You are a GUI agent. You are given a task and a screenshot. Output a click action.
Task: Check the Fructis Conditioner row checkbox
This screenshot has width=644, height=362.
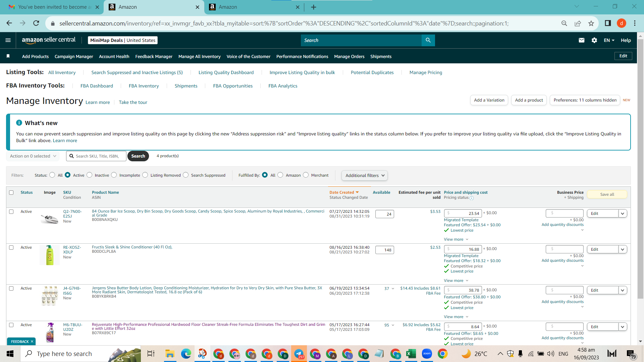click(x=11, y=247)
